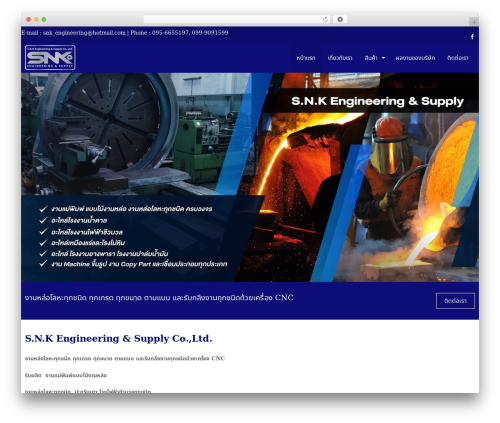Click the yellow minimize window dot
500x423 pixels.
click(36, 19)
